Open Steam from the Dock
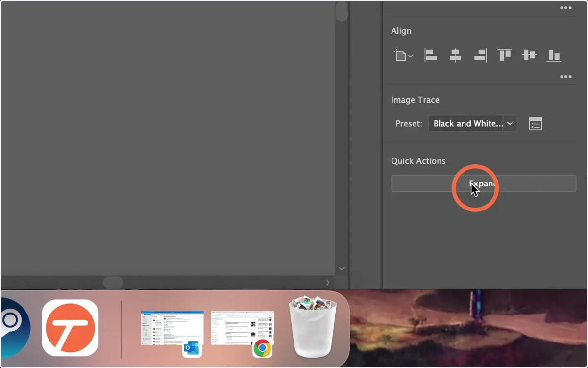The image size is (588, 368). pos(15,327)
